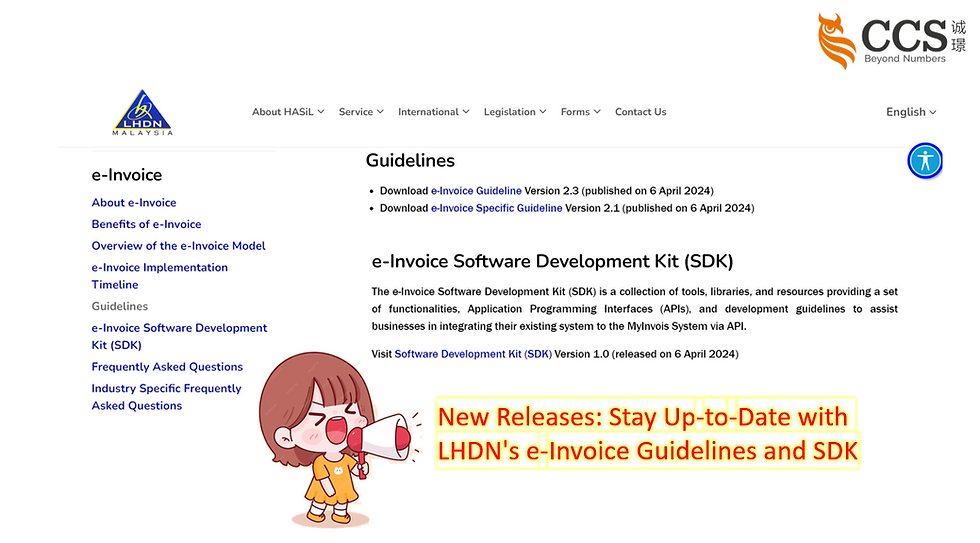Open Frequently Asked Questions sidebar link
The image size is (980, 543).
coord(167,367)
